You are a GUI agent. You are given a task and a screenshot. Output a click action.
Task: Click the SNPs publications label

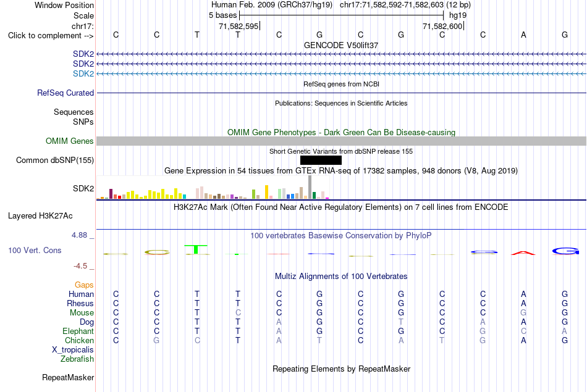pos(83,122)
